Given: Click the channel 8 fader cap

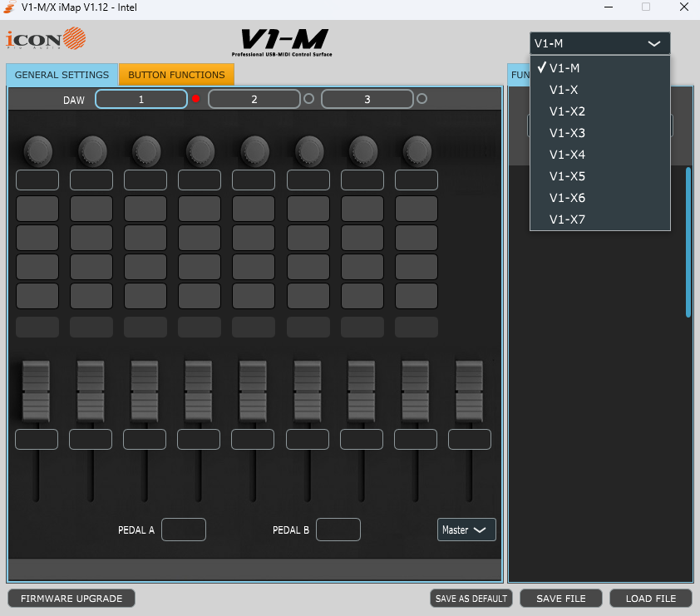Looking at the screenshot, I should click(x=416, y=392).
